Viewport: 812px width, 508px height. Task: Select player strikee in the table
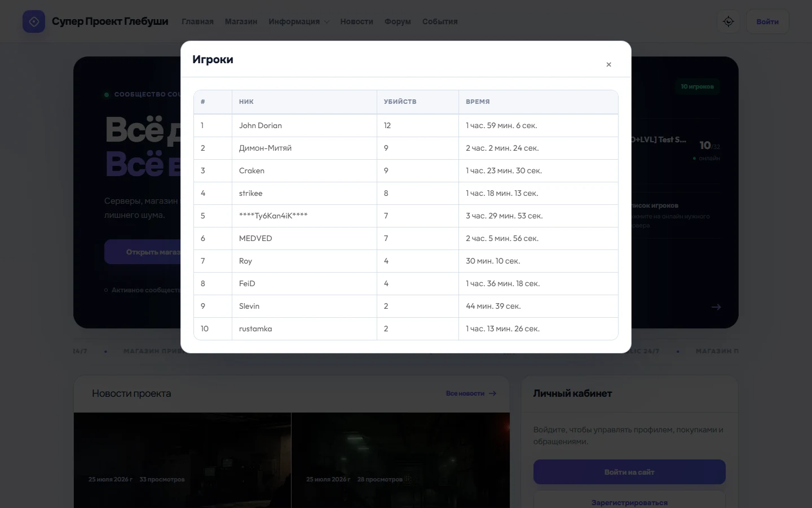(250, 193)
